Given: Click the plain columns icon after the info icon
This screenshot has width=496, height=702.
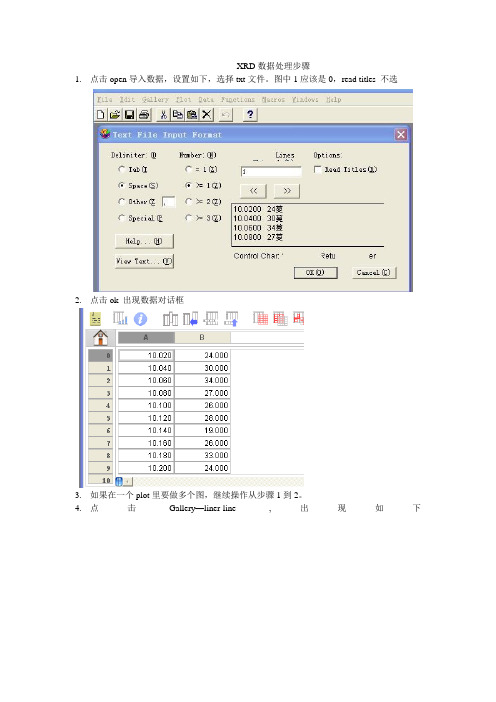Looking at the screenshot, I should 170,319.
